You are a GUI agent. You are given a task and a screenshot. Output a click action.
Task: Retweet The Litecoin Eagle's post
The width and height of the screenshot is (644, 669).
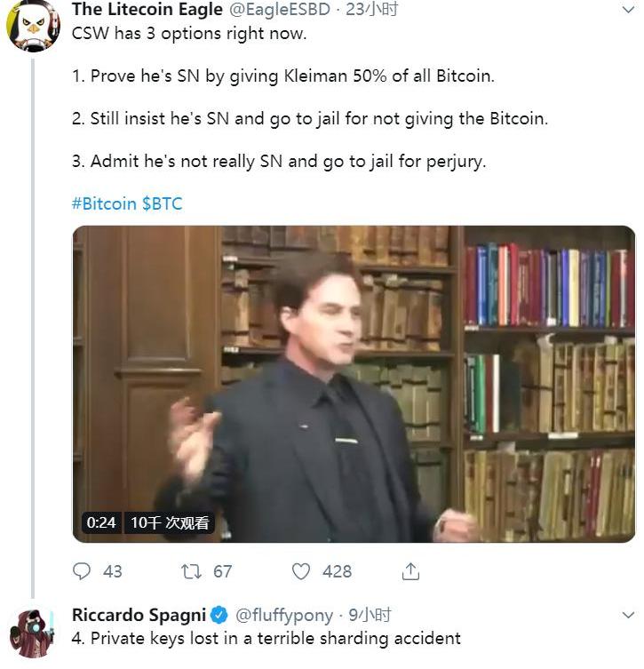coord(191,571)
